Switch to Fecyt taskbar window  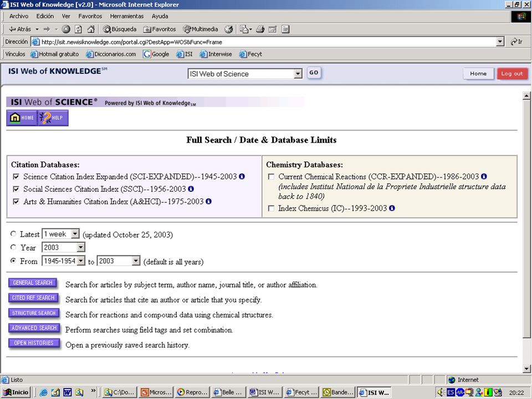[x=301, y=392]
